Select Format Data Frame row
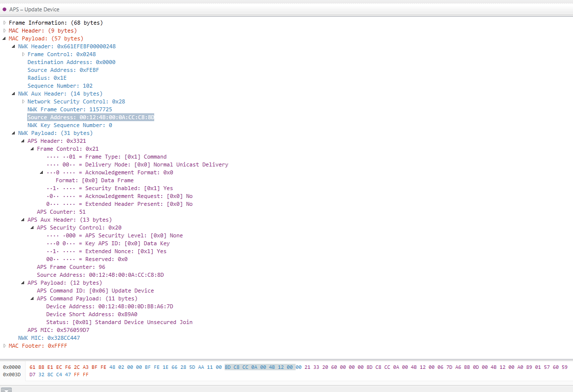The height and width of the screenshot is (392, 573). coord(94,180)
